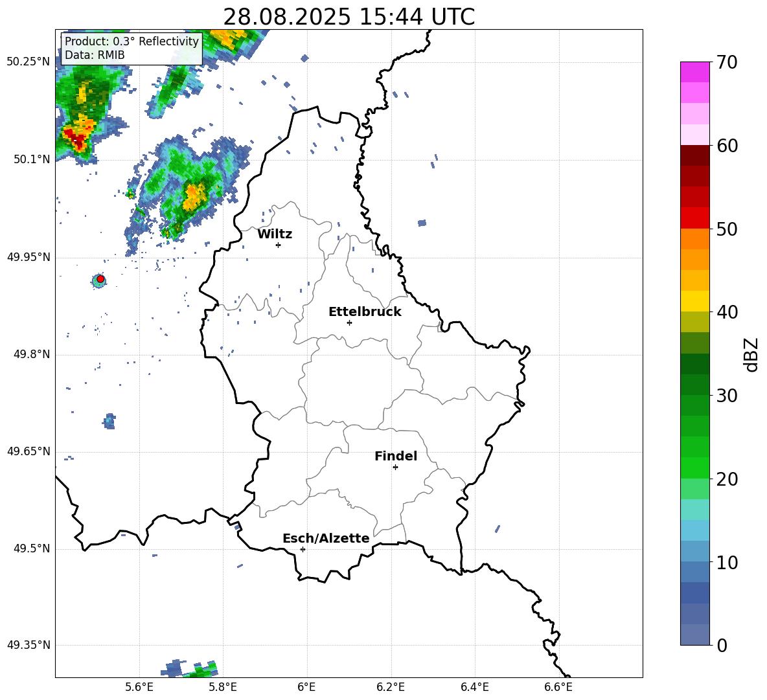The height and width of the screenshot is (700, 767).
Task: Click the 6.2°E longitude label
Action: pyautogui.click(x=391, y=687)
